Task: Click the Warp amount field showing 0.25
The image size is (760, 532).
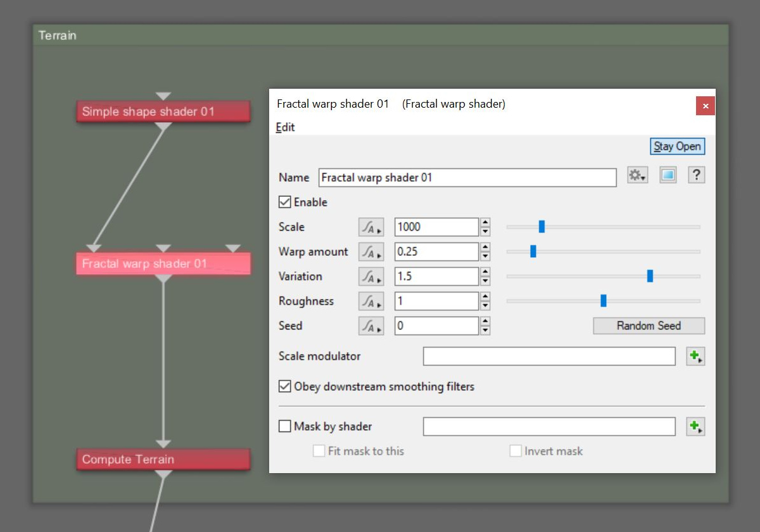Action: [x=436, y=252]
